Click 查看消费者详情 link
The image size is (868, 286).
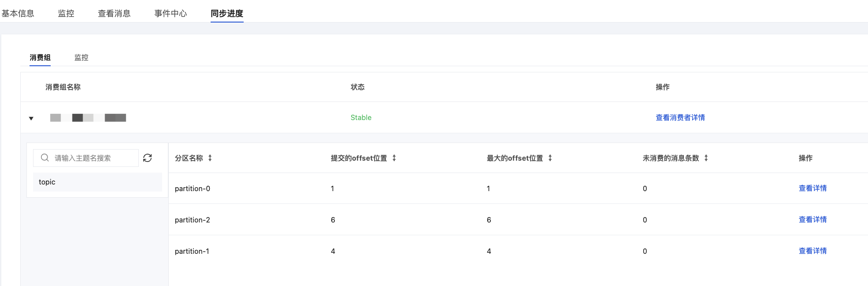pyautogui.click(x=680, y=117)
